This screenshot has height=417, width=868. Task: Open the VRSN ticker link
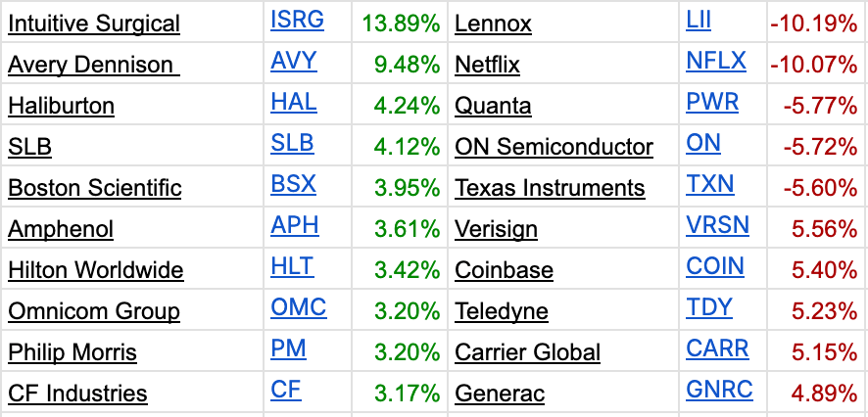click(717, 225)
